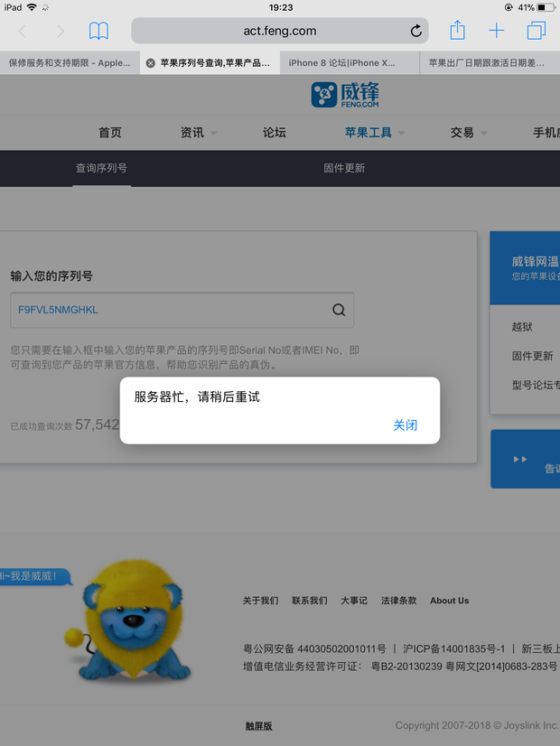Tap the serial number input field
The height and width of the screenshot is (746, 560).
[167, 310]
